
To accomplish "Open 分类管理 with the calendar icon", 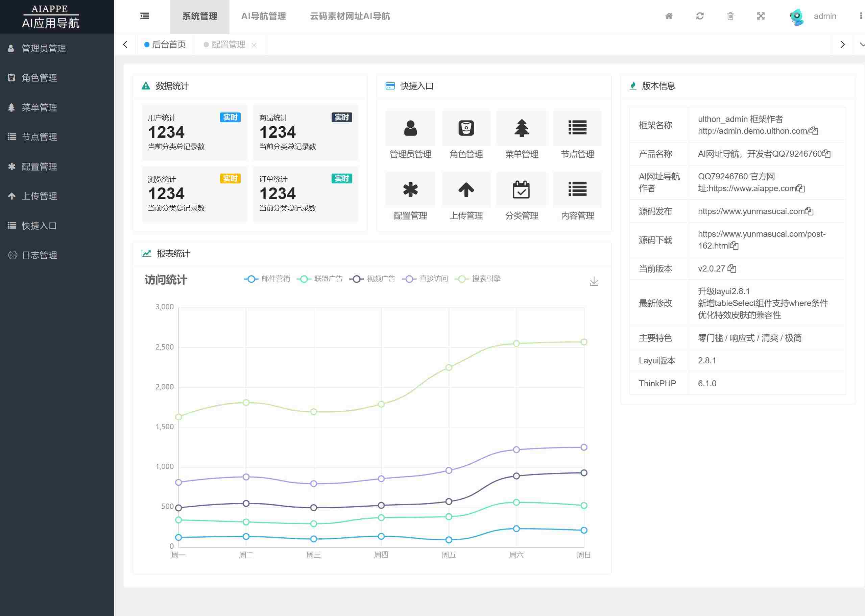I will tap(522, 189).
